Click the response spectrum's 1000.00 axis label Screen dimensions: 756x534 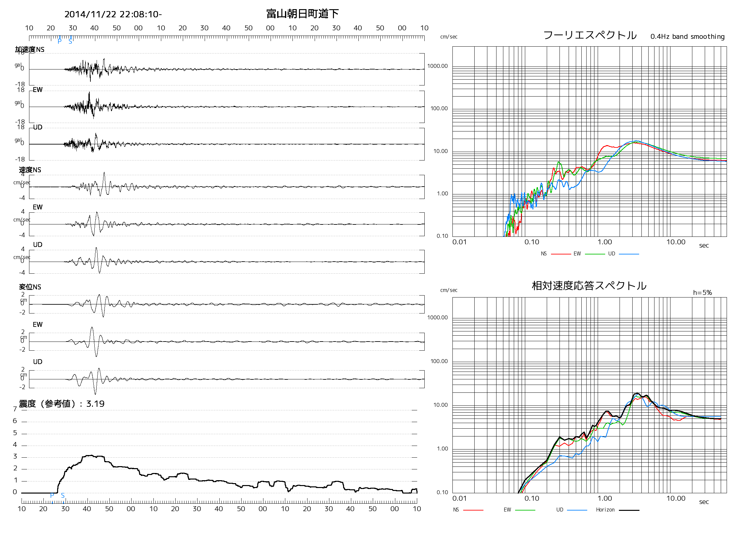437,317
